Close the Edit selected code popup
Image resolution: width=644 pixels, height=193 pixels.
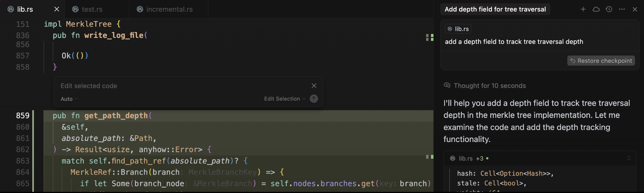click(x=314, y=86)
